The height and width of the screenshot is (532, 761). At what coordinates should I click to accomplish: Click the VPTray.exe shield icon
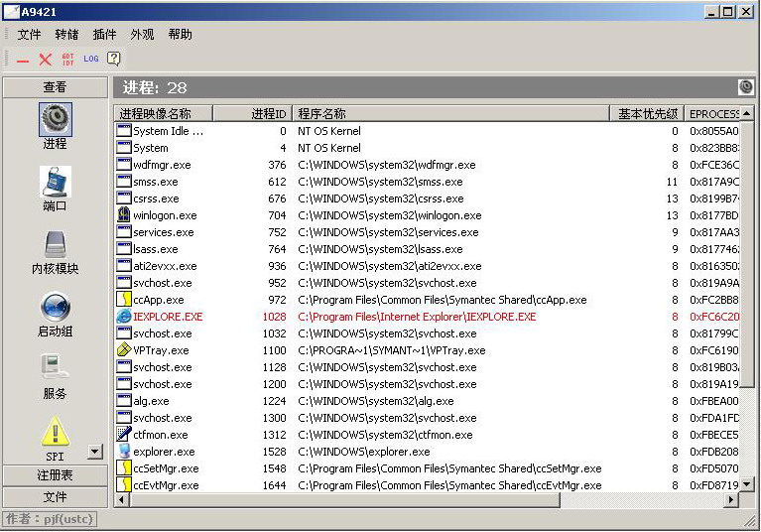pos(124,350)
